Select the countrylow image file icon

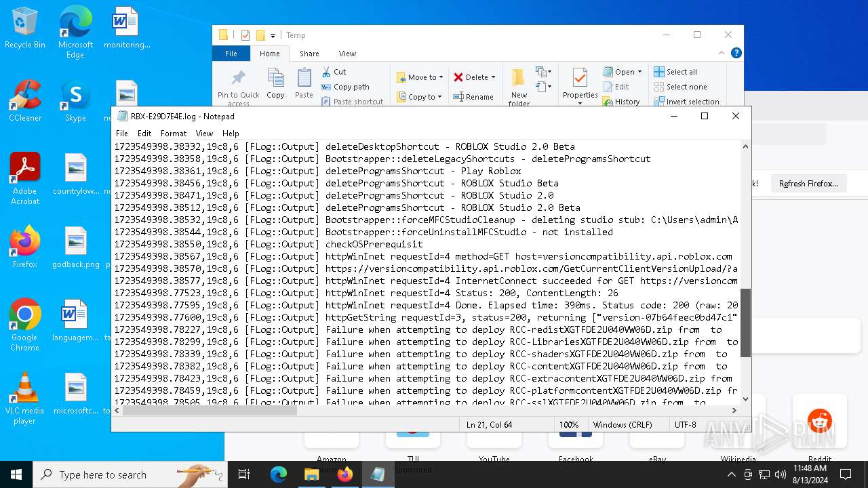click(75, 175)
